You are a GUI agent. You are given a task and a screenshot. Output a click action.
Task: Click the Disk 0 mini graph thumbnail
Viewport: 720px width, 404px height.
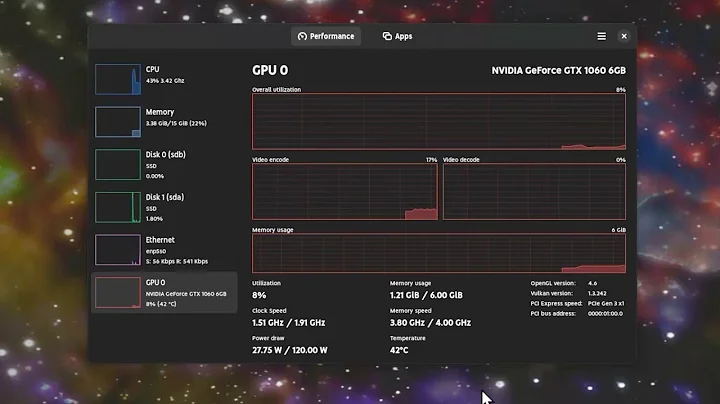[118, 164]
